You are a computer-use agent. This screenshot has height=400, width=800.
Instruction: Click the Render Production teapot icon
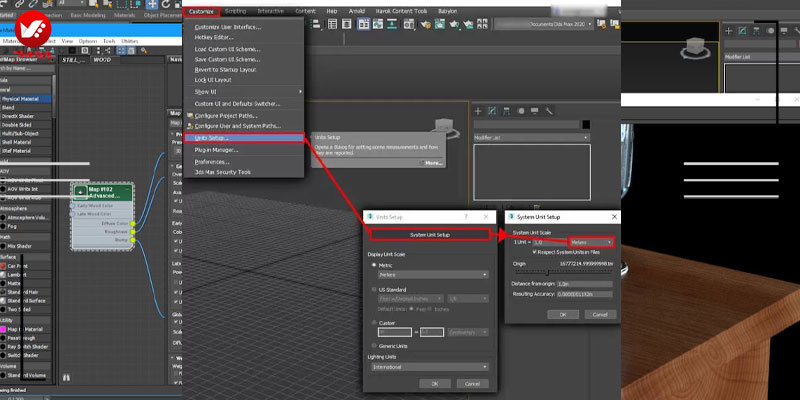click(454, 24)
